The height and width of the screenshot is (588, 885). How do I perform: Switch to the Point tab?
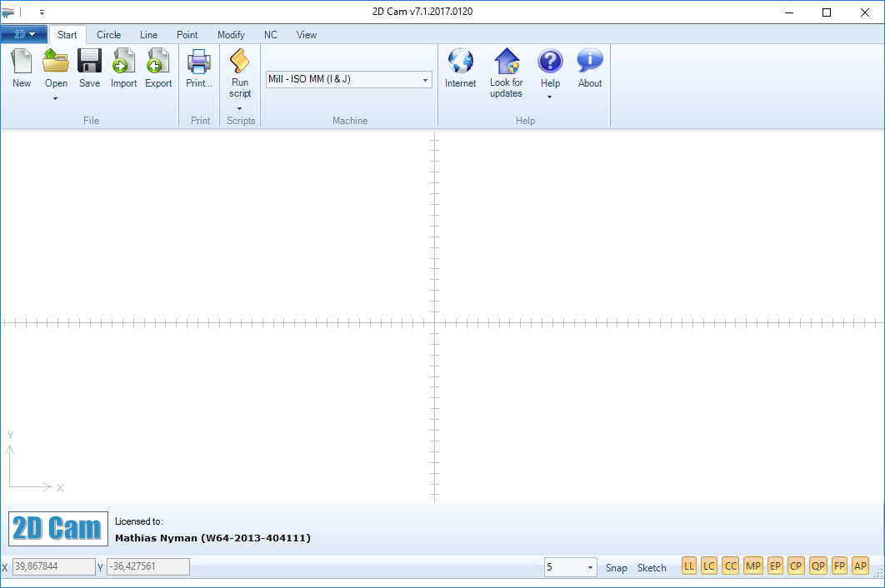click(x=187, y=35)
